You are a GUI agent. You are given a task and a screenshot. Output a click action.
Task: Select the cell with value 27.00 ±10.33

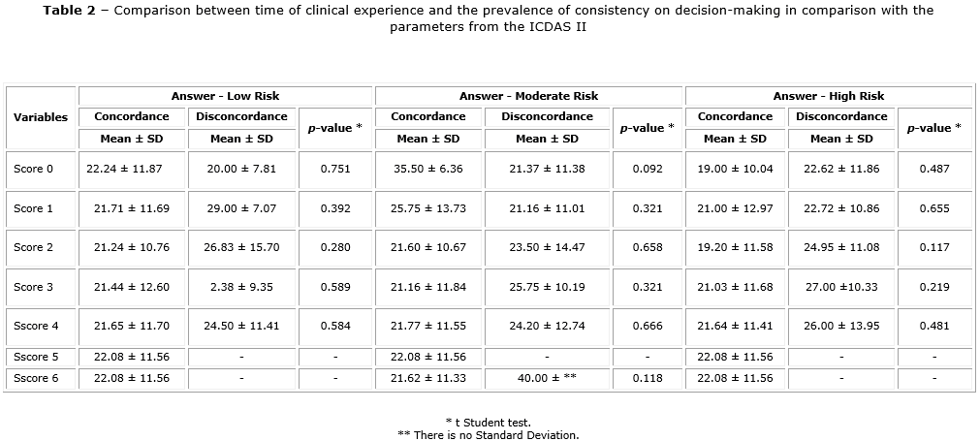coord(841,287)
